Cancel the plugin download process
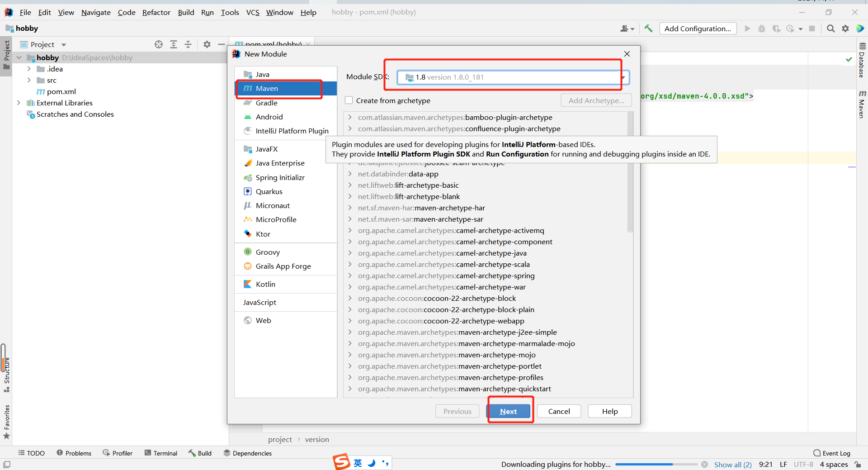Viewport: 868px width, 470px height. 704,465
